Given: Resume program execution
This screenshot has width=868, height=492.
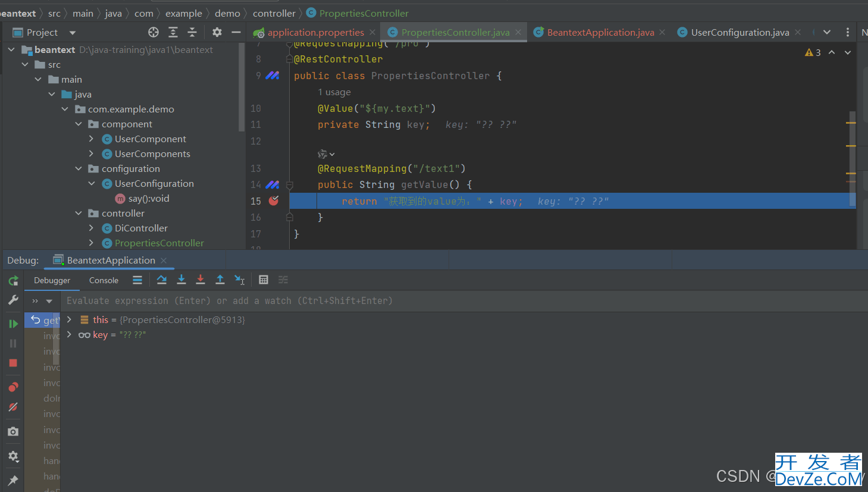Looking at the screenshot, I should (x=13, y=324).
